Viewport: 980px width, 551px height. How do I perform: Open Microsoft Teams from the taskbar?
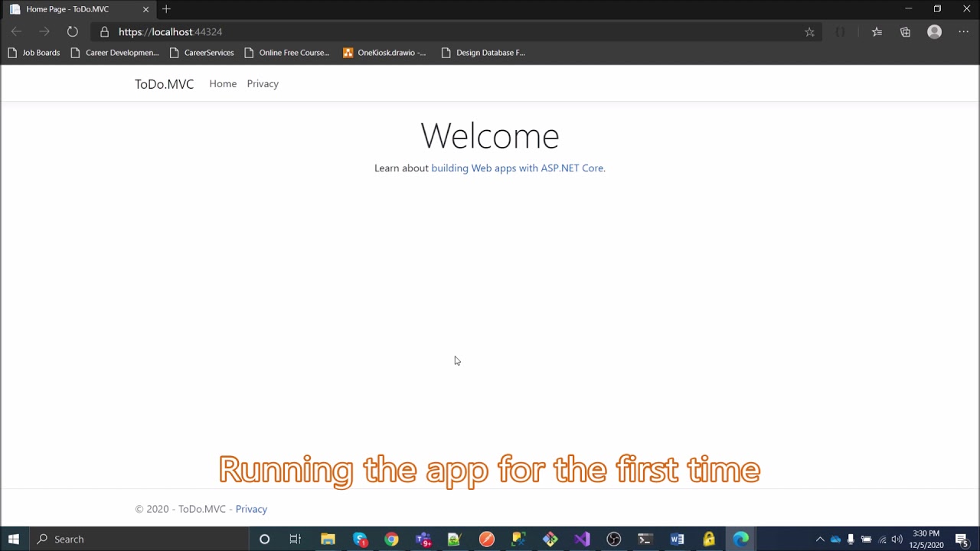[423, 539]
